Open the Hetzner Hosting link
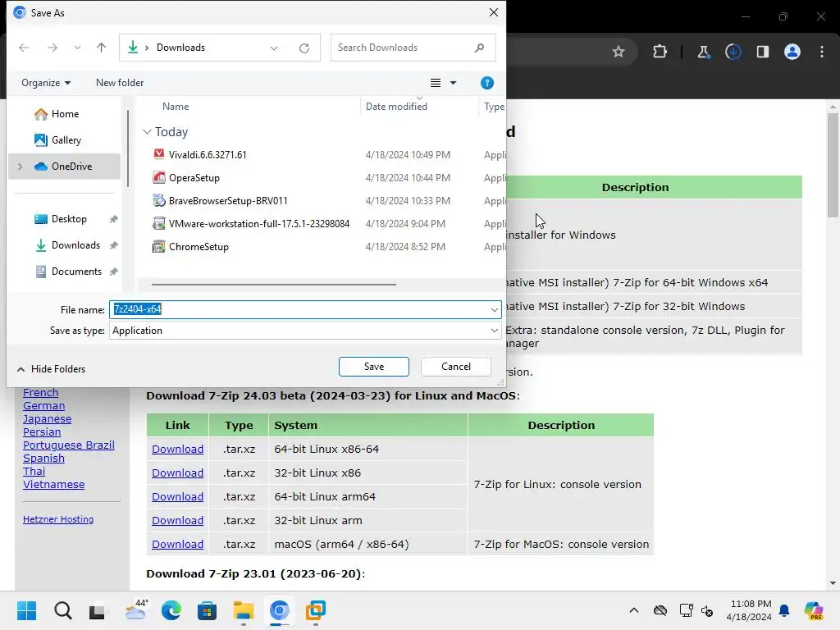The width and height of the screenshot is (840, 630). 58,519
